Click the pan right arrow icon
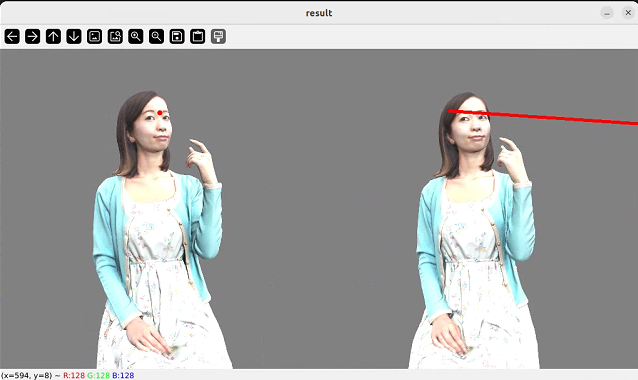This screenshot has width=638, height=380. [33, 37]
